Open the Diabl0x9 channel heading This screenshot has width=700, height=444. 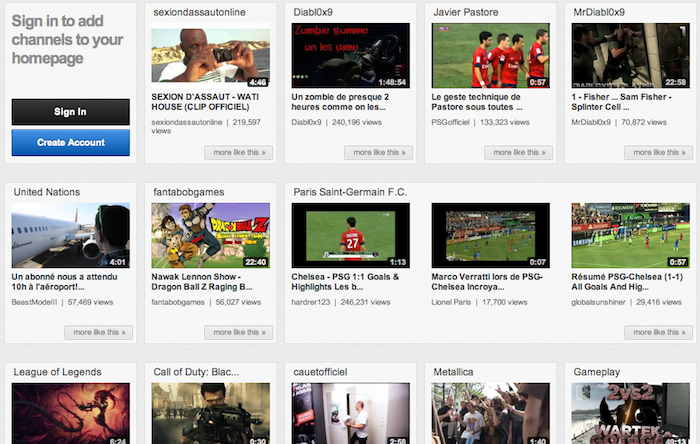point(313,12)
